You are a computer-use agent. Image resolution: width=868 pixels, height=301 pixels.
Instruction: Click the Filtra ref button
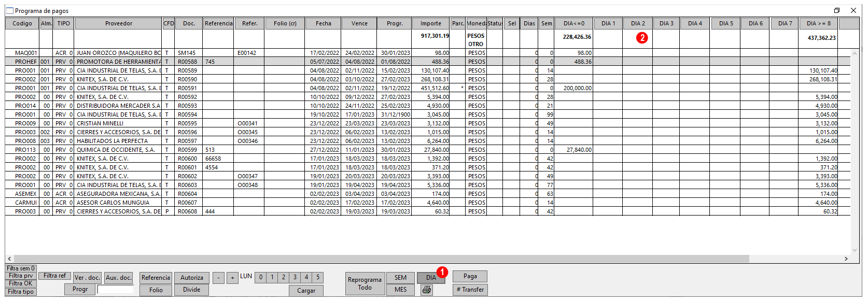click(54, 276)
